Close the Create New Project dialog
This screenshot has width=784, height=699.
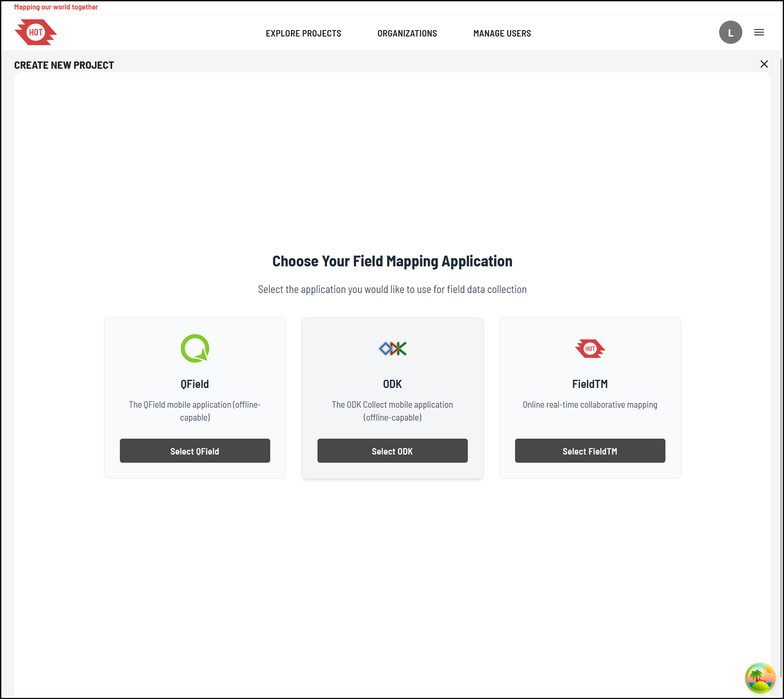(x=764, y=64)
